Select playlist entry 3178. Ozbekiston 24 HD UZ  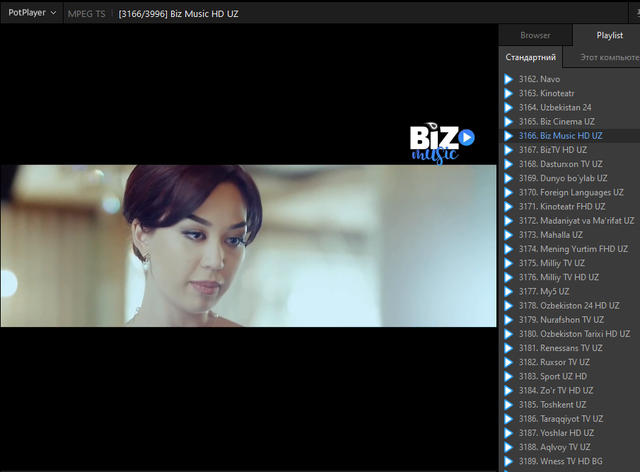click(570, 306)
